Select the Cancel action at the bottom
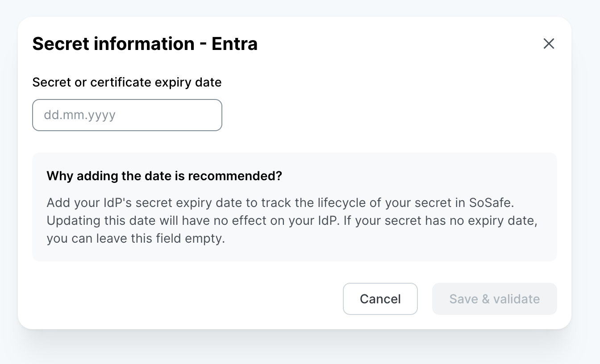The image size is (600, 364). (x=380, y=299)
